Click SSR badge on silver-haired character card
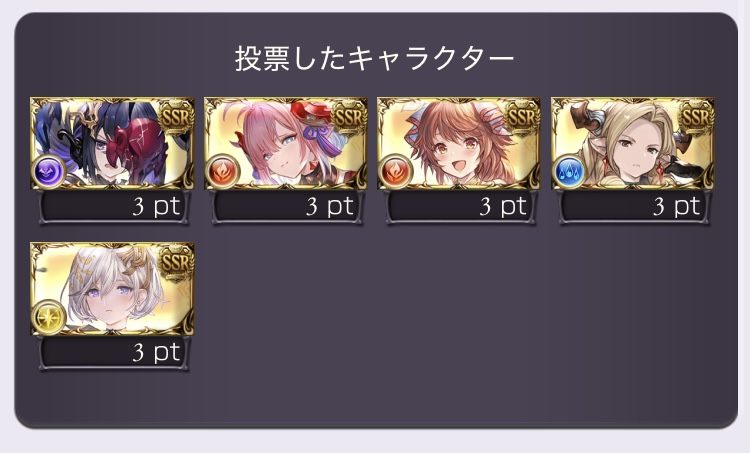Image resolution: width=750 pixels, height=453 pixels. pyautogui.click(x=176, y=262)
